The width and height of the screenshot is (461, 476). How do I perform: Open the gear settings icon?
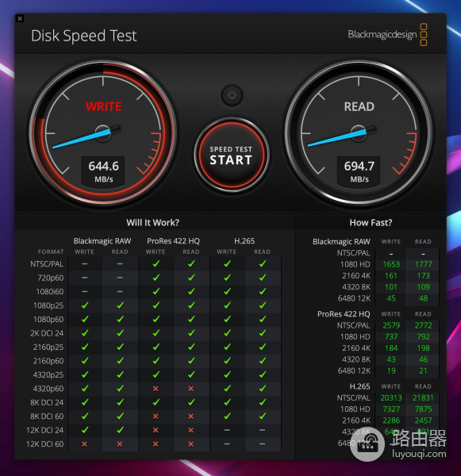click(x=232, y=96)
